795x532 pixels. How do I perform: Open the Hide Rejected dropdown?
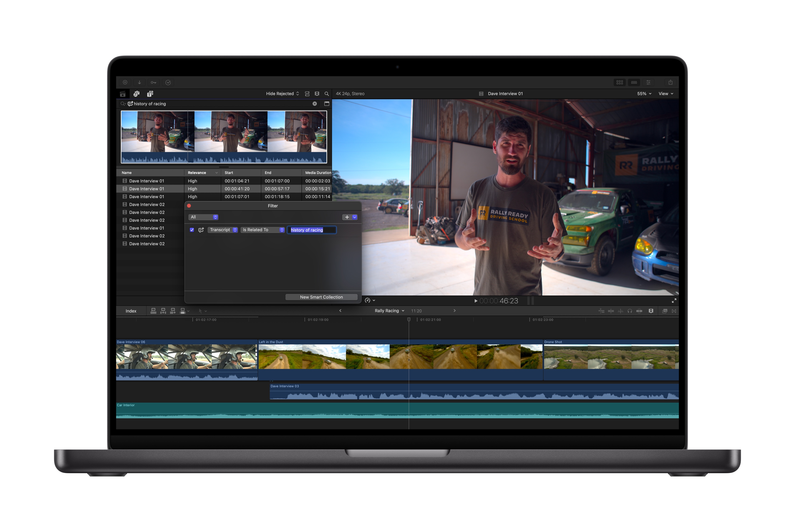tap(282, 94)
